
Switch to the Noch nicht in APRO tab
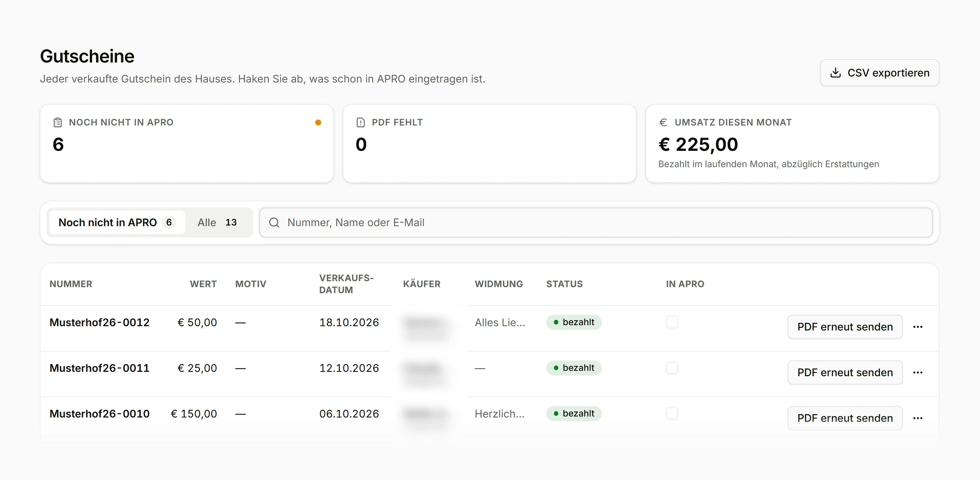click(117, 223)
